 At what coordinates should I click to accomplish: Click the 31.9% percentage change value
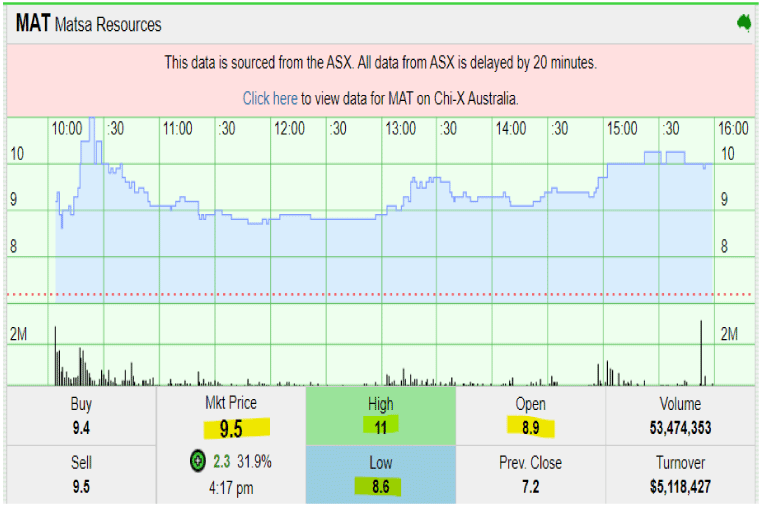point(253,461)
